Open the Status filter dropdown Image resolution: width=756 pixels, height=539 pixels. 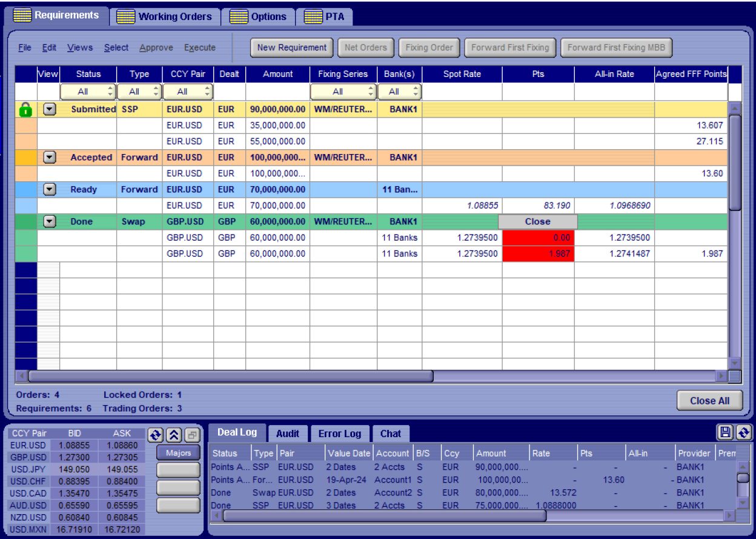88,92
